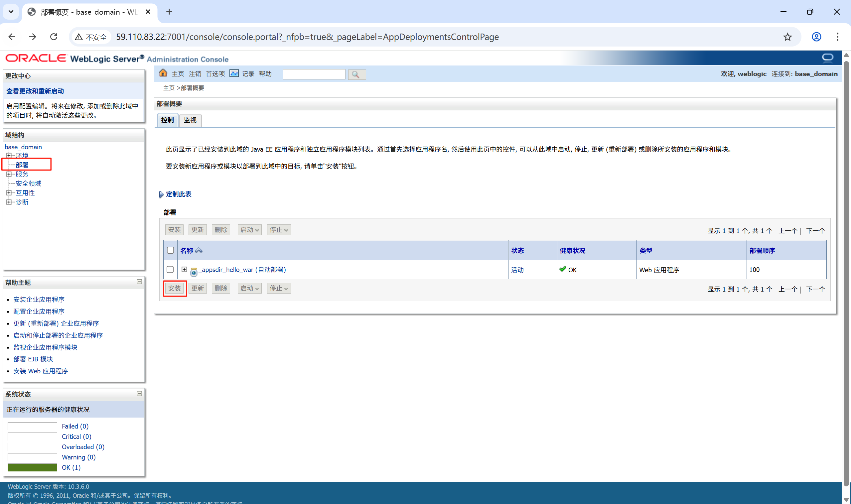The height and width of the screenshot is (504, 851).
Task: Check the _appsdir_hello_war row checkbox
Action: click(x=170, y=270)
